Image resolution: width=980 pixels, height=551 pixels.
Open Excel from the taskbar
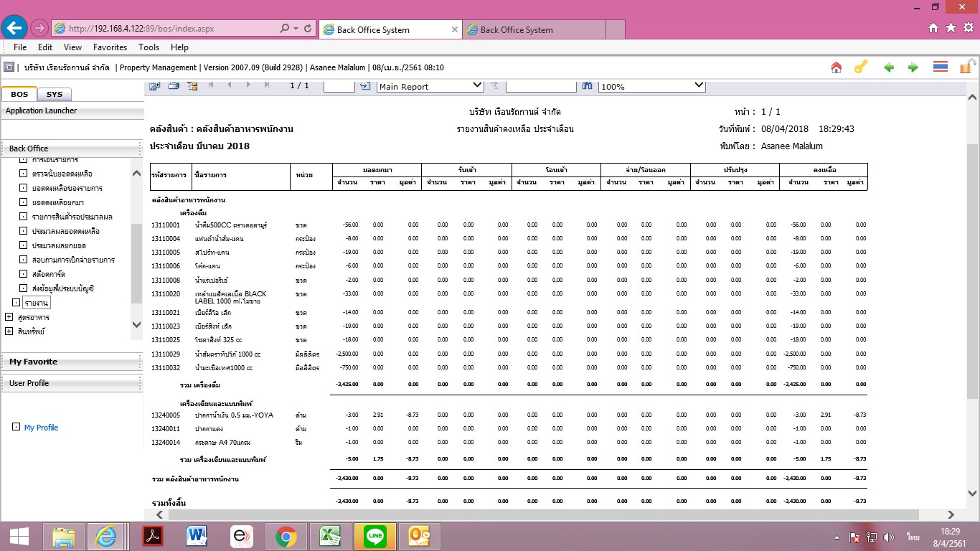330,536
